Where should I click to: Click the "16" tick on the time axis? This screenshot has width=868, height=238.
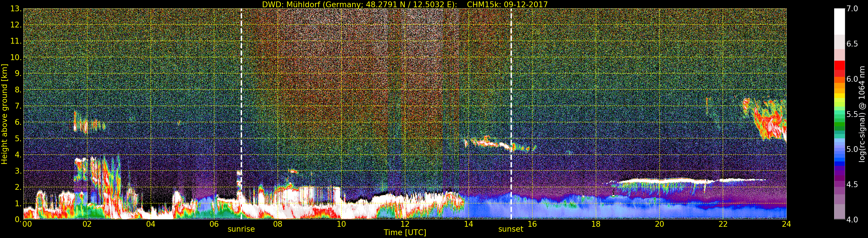[532, 224]
